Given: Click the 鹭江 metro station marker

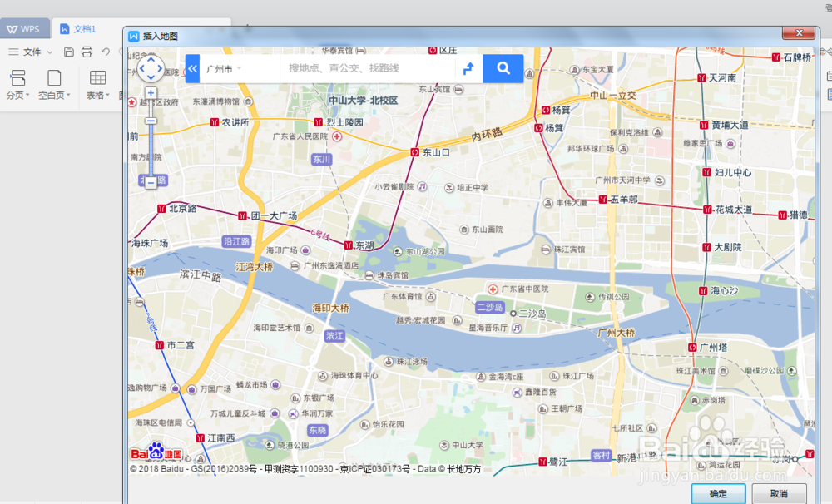Looking at the screenshot, I should pyautogui.click(x=542, y=462).
